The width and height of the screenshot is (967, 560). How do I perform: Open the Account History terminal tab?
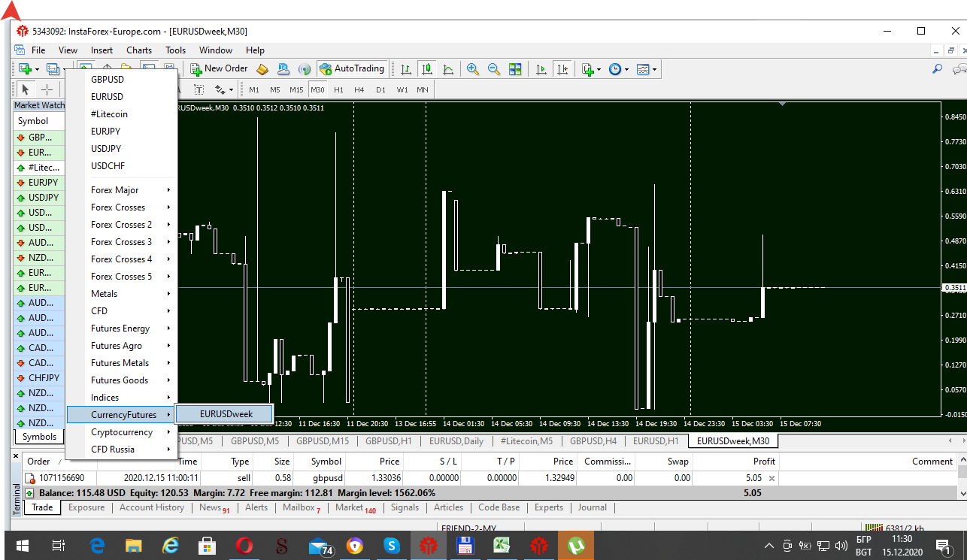tap(152, 507)
